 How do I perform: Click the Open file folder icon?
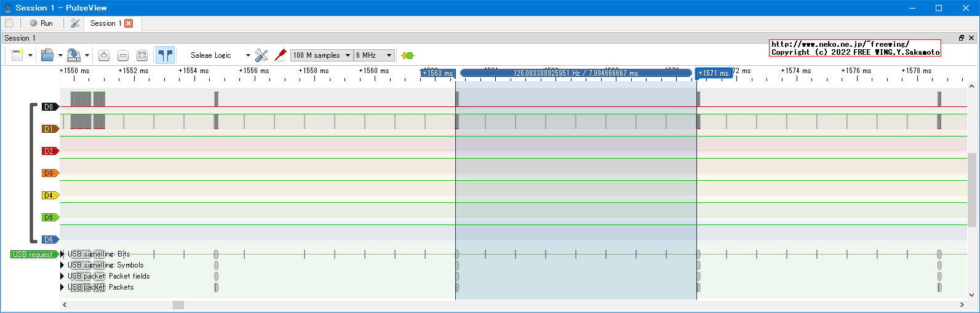(47, 55)
